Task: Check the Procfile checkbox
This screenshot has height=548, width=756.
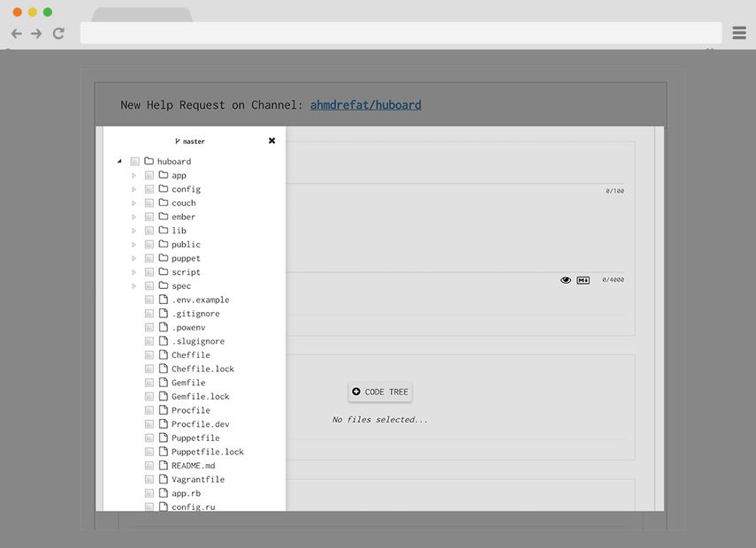Action: [149, 410]
